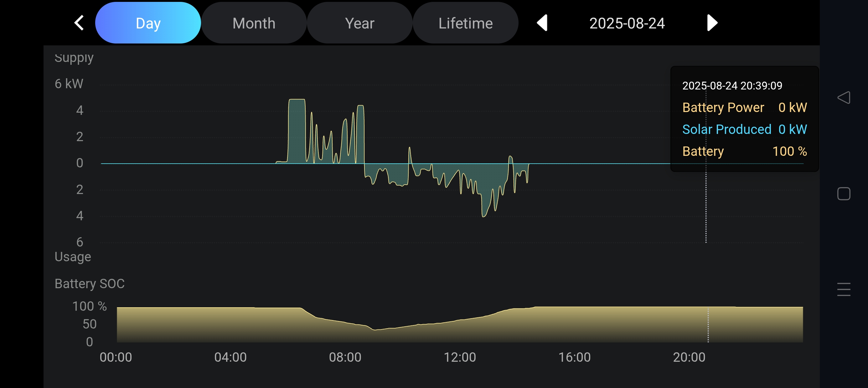Tap the Battery Power tooltip row

click(744, 107)
